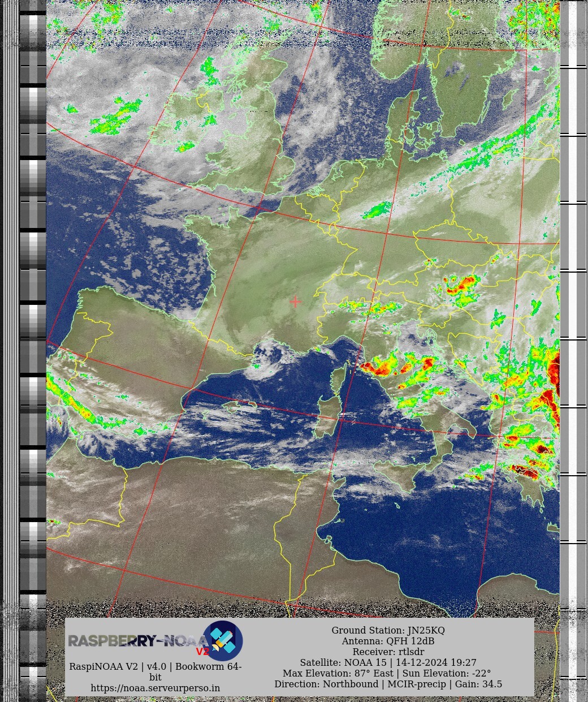Open the noaa.serveurperso.in URL
This screenshot has height=702, width=588.
click(155, 688)
